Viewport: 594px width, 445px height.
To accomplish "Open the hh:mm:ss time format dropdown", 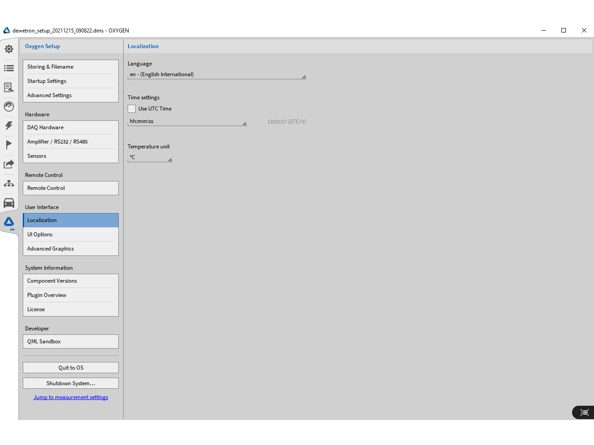I will tap(187, 122).
